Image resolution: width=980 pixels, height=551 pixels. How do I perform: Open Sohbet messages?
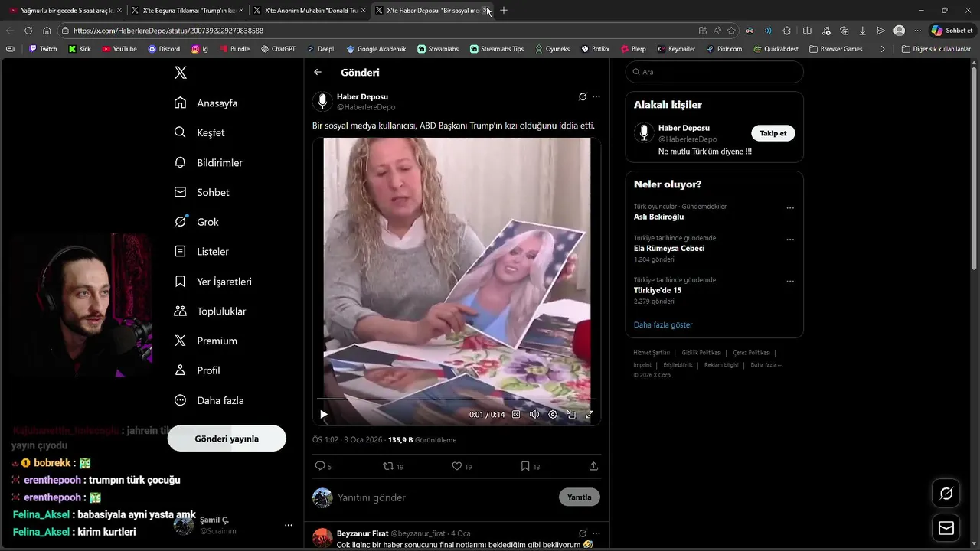click(x=202, y=192)
